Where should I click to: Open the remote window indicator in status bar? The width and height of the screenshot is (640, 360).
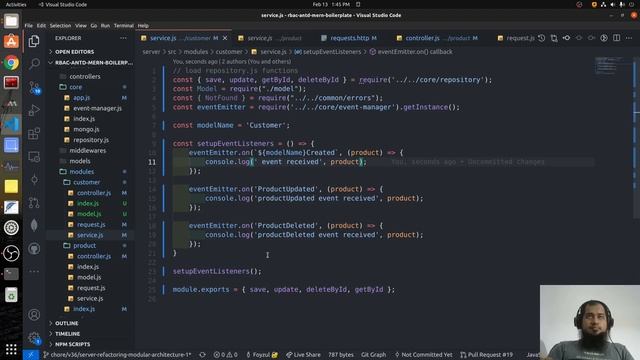pyautogui.click(x=31, y=355)
